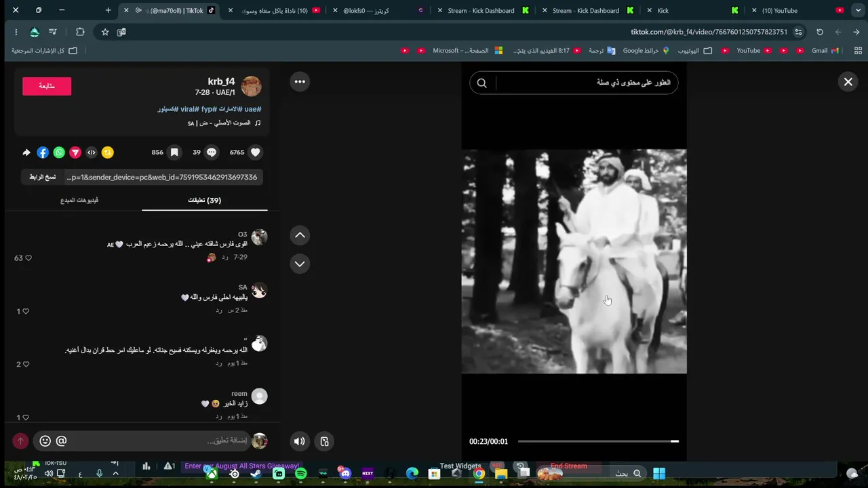Open the apps grid icon in bookmarks bar
The height and width of the screenshot is (488, 868).
coord(858,51)
